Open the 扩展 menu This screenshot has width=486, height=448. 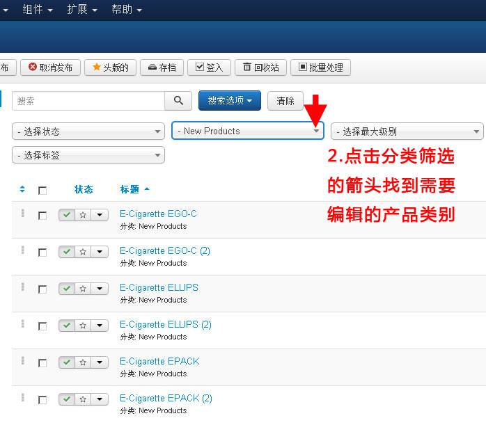pyautogui.click(x=82, y=9)
